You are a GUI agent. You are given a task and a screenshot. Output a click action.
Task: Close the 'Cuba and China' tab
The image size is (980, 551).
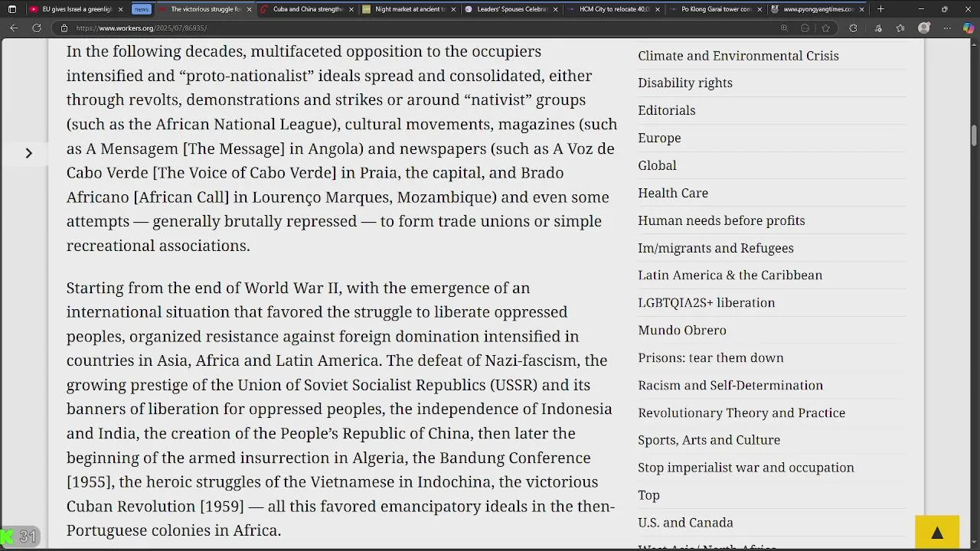(x=351, y=9)
